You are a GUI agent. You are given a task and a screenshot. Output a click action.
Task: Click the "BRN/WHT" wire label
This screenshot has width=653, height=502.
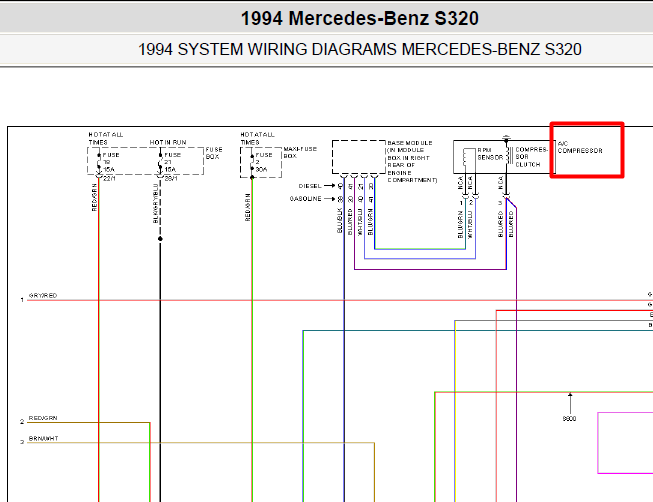click(x=43, y=439)
